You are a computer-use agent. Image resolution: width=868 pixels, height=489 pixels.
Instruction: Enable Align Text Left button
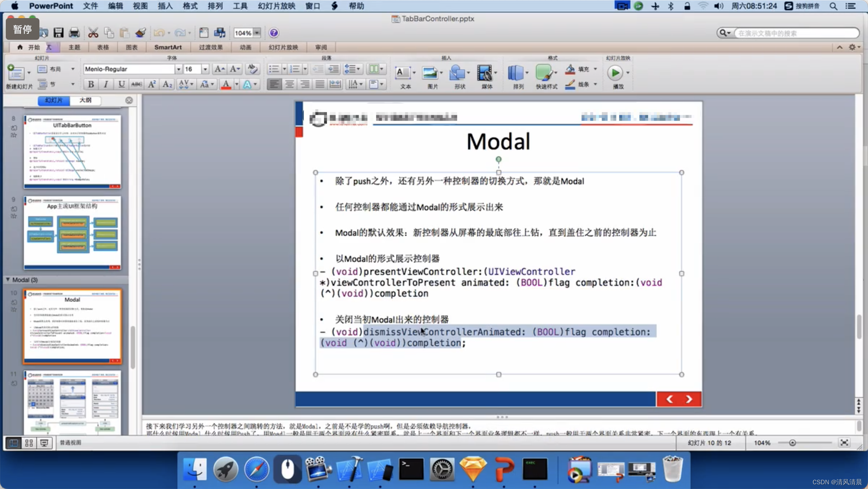[274, 84]
